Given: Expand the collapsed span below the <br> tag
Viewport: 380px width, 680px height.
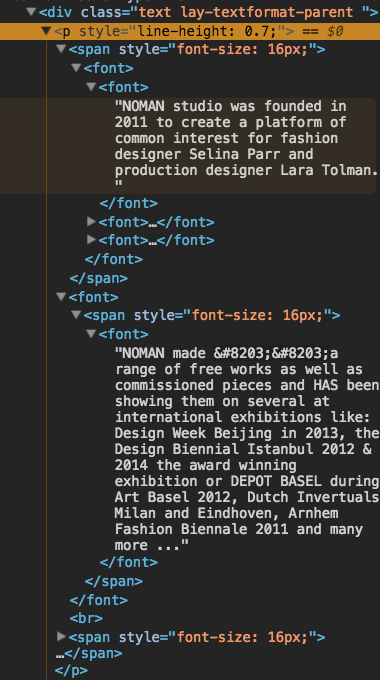Looking at the screenshot, I should (x=61, y=637).
